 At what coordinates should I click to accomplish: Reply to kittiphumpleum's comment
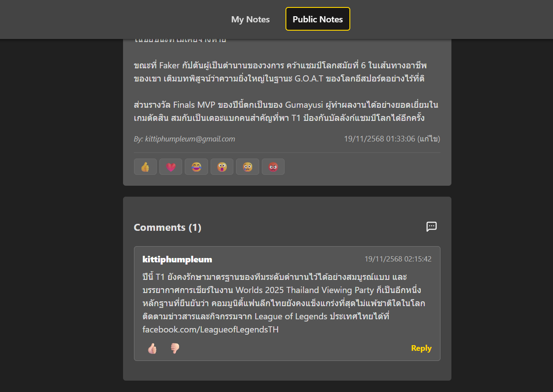pyautogui.click(x=421, y=348)
